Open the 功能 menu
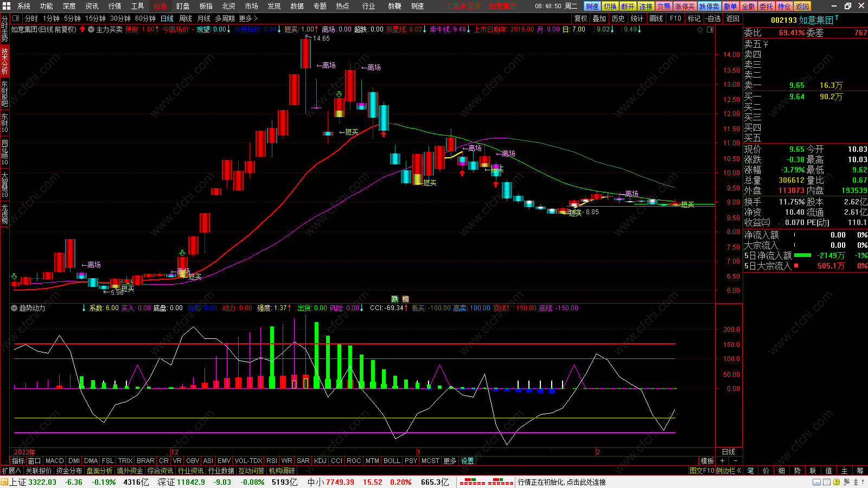Viewport: 868px width, 488px height. (x=47, y=6)
